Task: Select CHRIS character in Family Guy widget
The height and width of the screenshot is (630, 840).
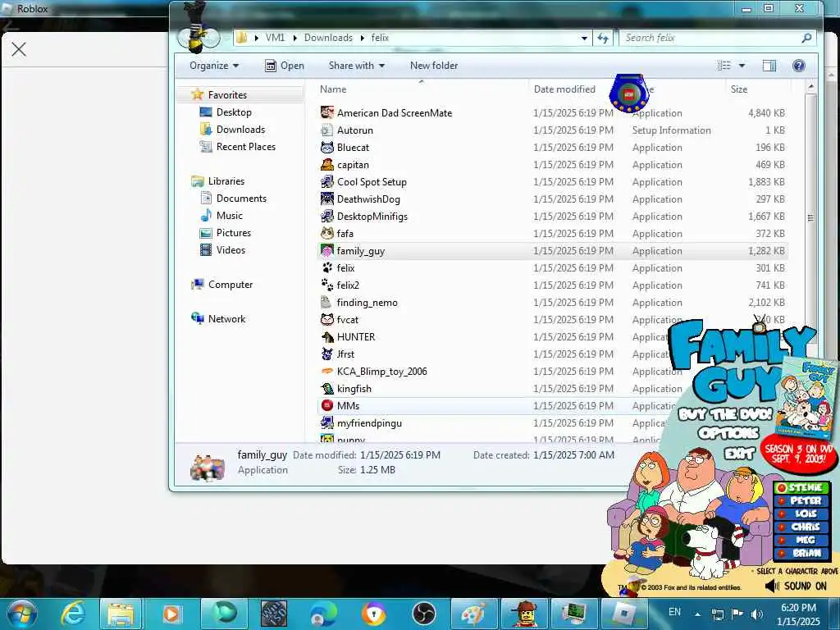Action: tap(802, 527)
